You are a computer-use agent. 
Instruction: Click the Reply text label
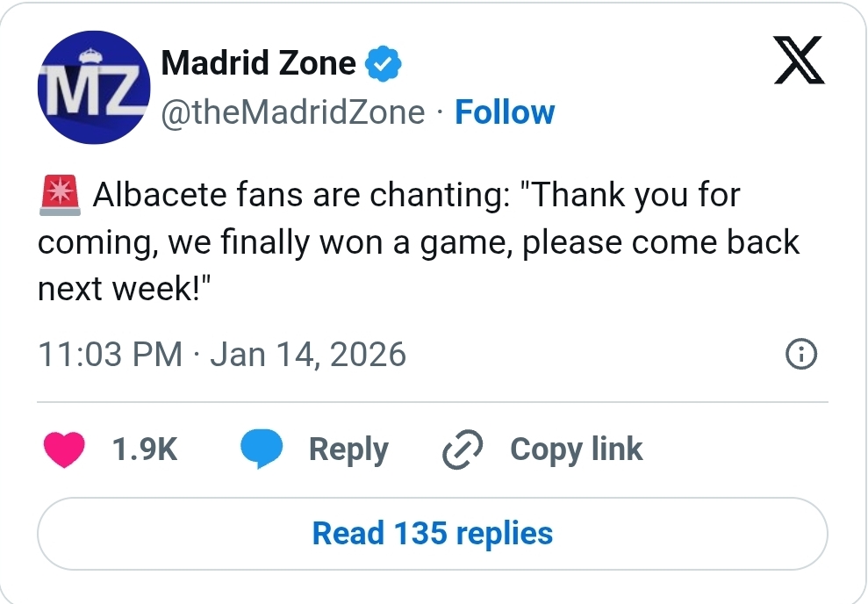[x=348, y=449]
